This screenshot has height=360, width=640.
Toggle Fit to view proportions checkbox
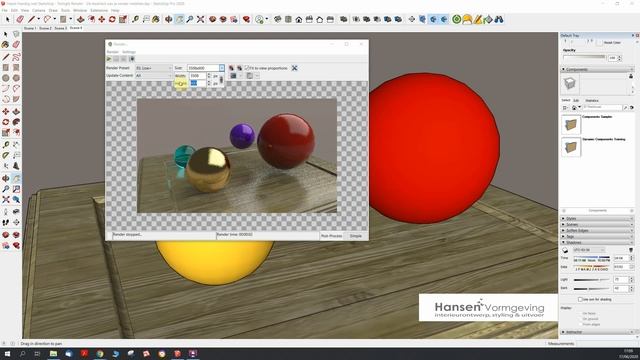247,68
